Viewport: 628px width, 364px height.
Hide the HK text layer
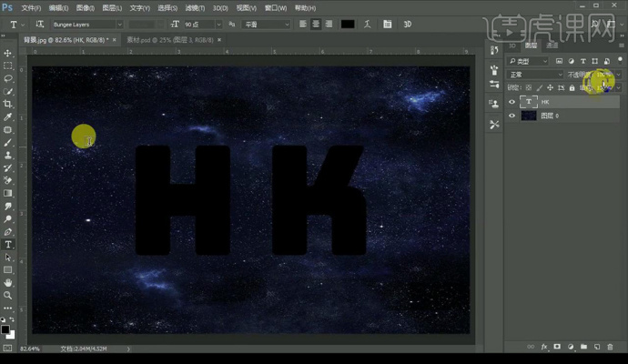click(x=512, y=102)
